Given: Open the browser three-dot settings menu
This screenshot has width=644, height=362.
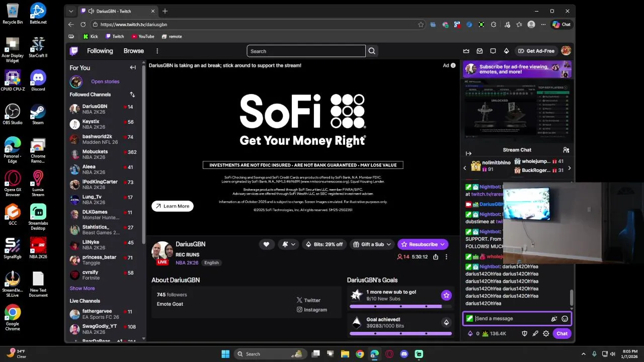Looking at the screenshot, I should click(x=543, y=24).
